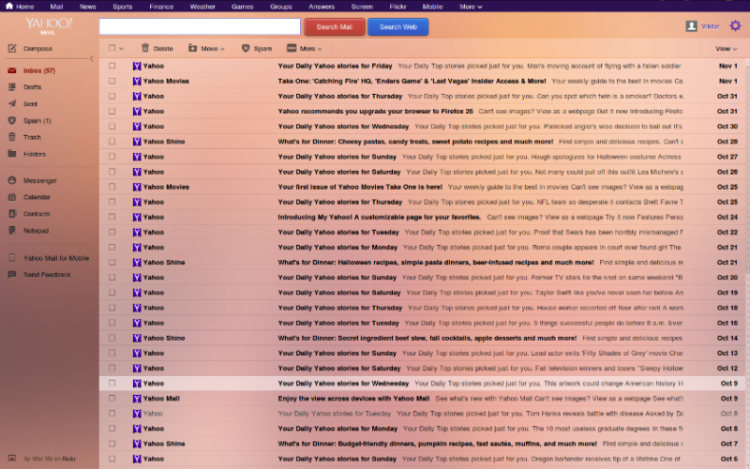Open settings gear icon

click(735, 26)
